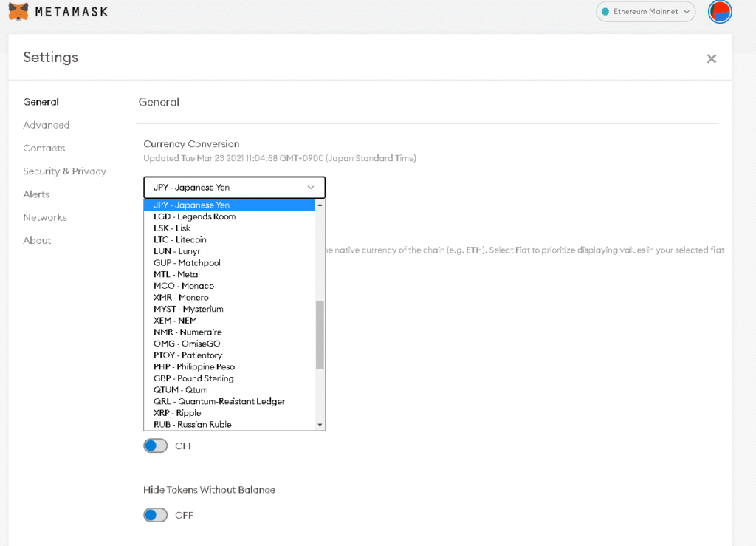Image resolution: width=756 pixels, height=546 pixels.
Task: Toggle the Hide Tokens Without Balance switch
Action: (x=156, y=515)
